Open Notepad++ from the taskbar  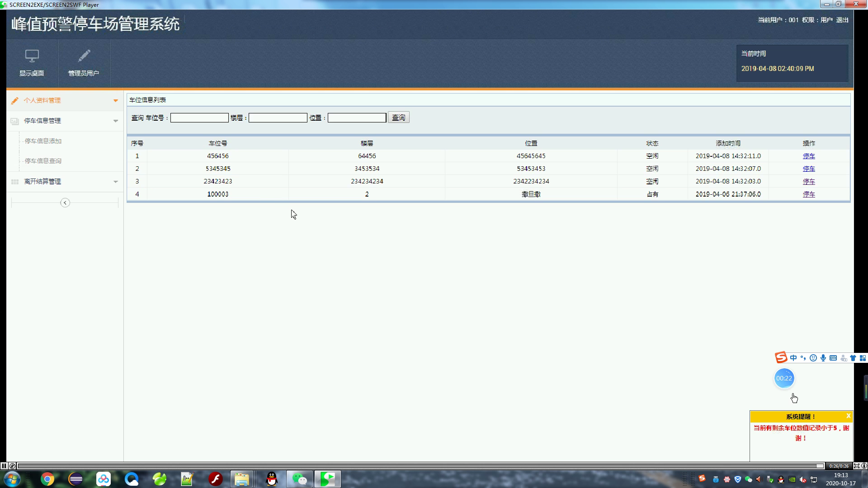click(187, 479)
